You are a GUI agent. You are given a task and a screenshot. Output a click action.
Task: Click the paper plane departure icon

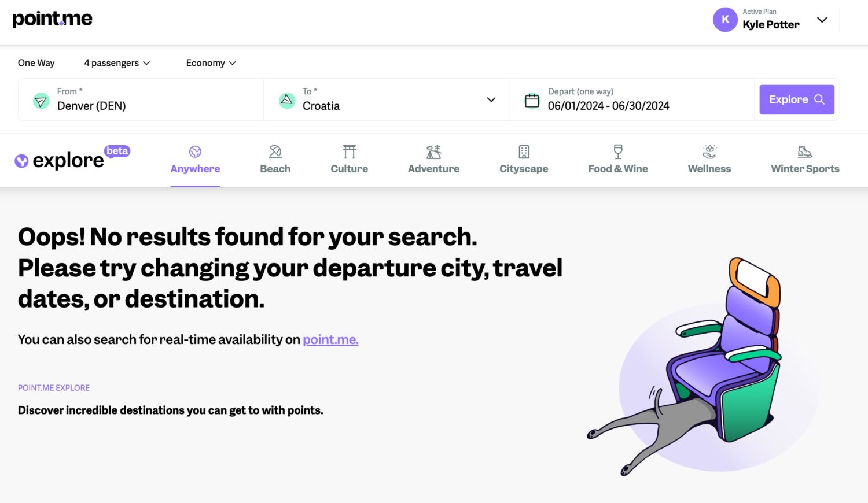click(x=41, y=101)
